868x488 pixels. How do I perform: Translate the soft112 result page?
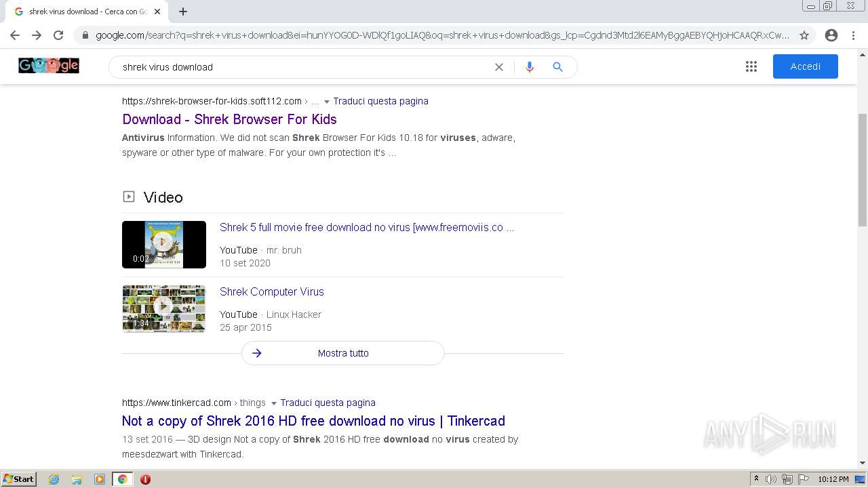380,101
